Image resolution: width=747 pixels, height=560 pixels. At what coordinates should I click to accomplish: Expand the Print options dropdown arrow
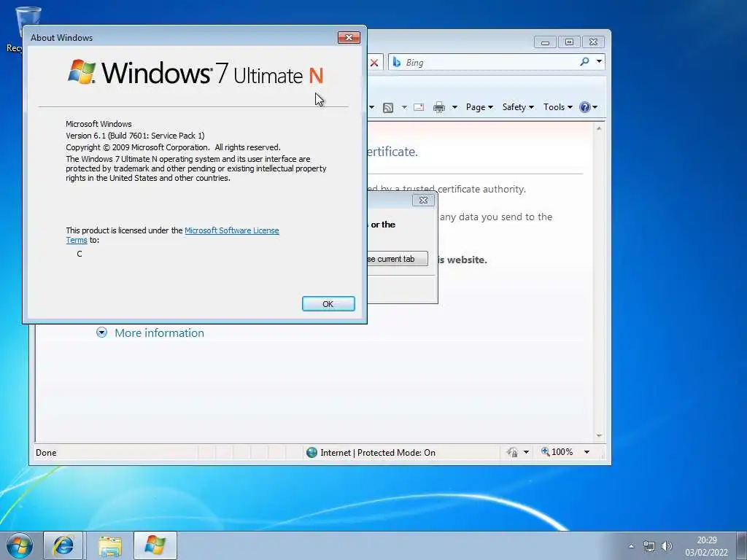coord(454,107)
